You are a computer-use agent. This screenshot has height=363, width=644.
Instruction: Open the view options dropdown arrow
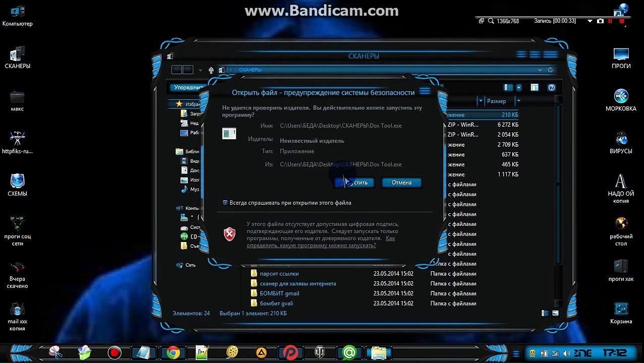[x=518, y=87]
